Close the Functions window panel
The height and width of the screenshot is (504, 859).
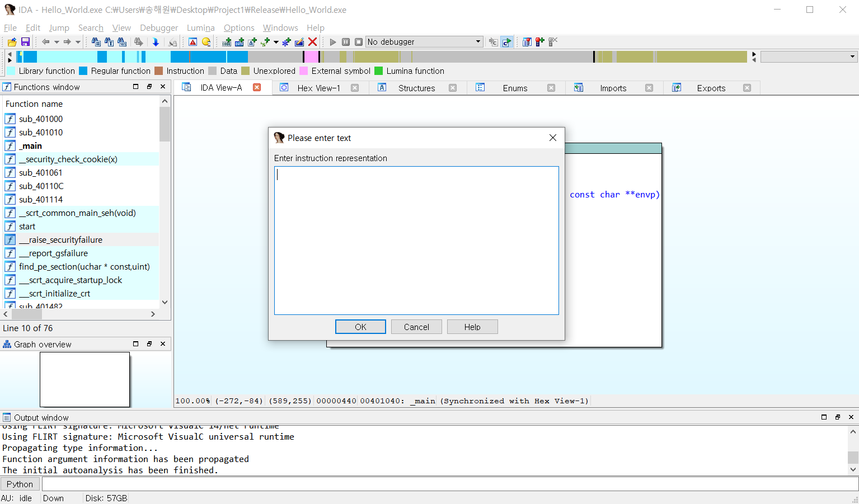pyautogui.click(x=163, y=87)
